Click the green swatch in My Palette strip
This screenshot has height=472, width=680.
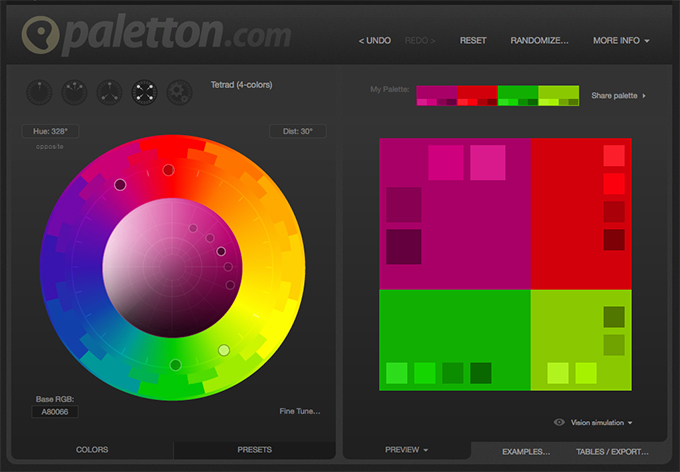[x=518, y=92]
